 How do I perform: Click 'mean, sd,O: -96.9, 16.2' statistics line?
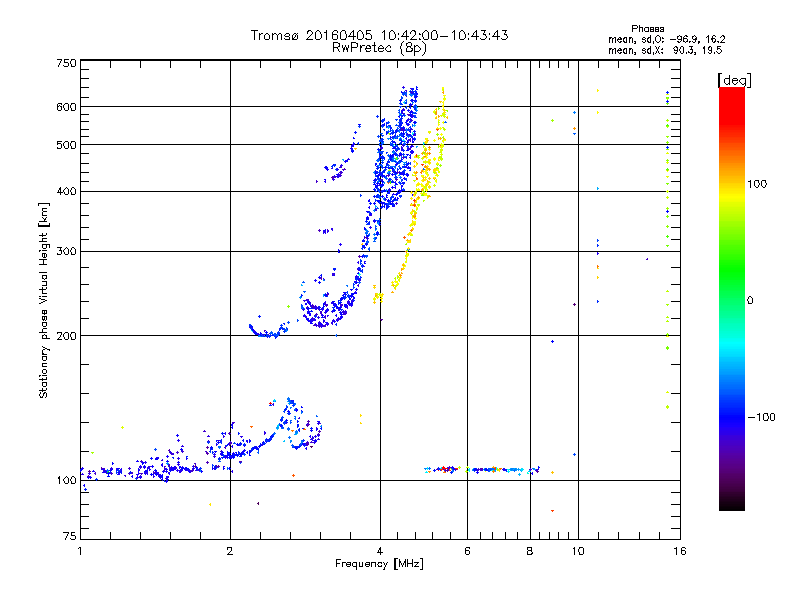(x=667, y=39)
